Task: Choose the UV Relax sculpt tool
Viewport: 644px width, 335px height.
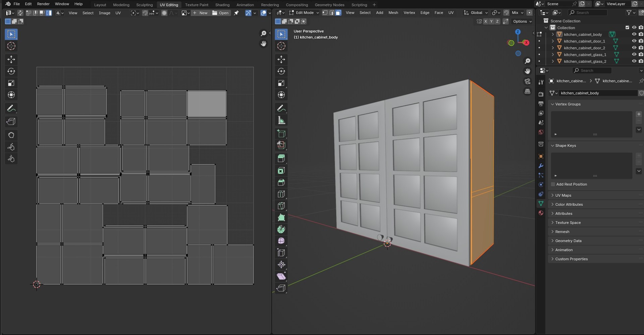Action: [x=11, y=147]
